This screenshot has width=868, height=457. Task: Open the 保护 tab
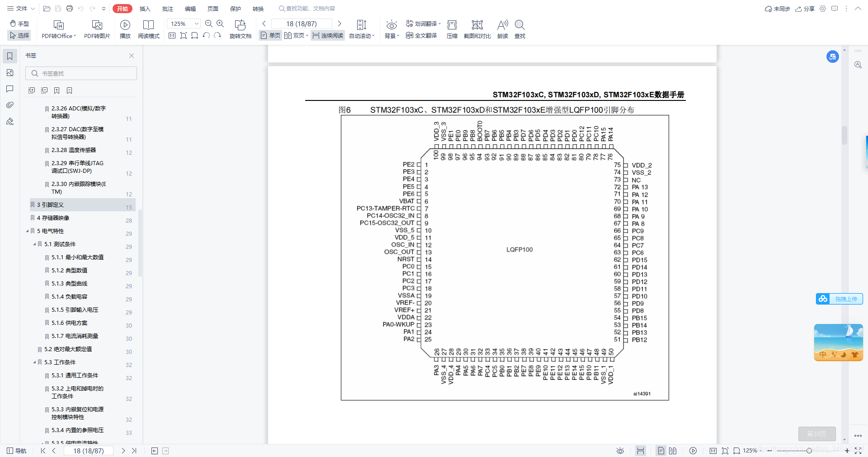click(x=236, y=9)
